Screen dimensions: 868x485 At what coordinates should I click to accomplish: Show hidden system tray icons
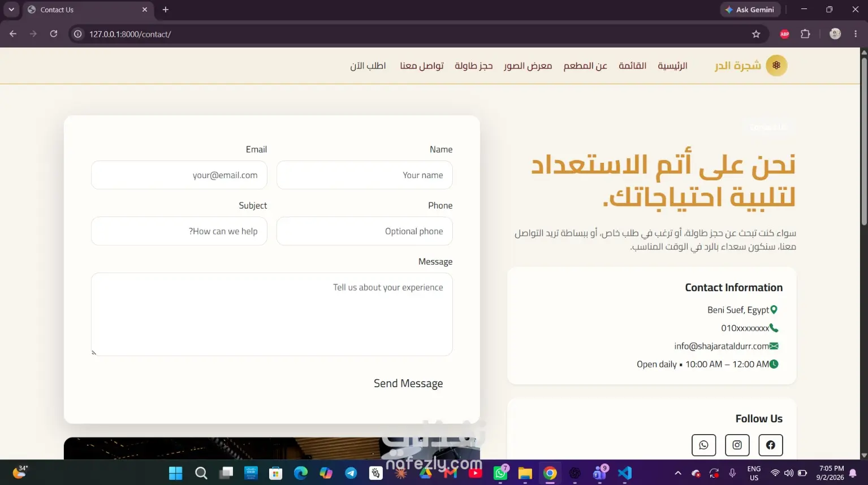(x=678, y=473)
